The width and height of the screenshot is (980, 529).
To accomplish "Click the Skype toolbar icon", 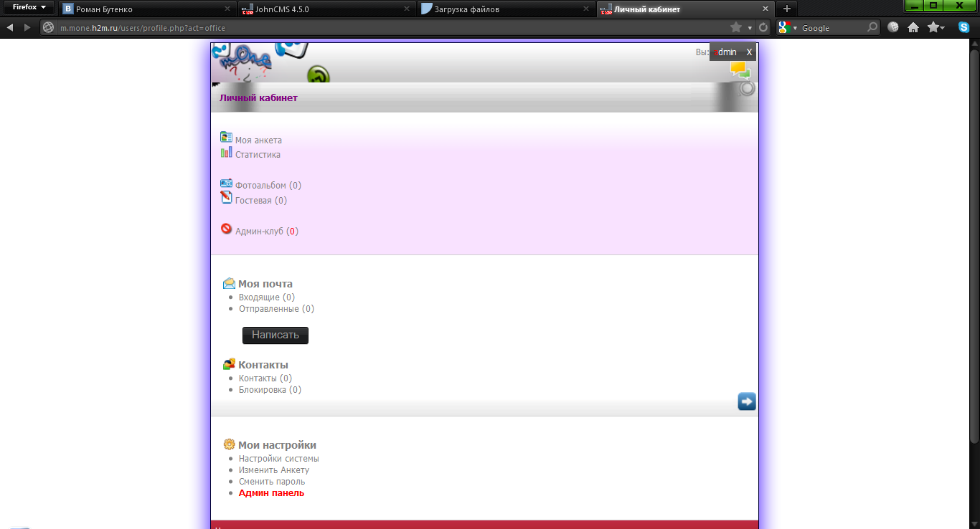I will (x=963, y=27).
